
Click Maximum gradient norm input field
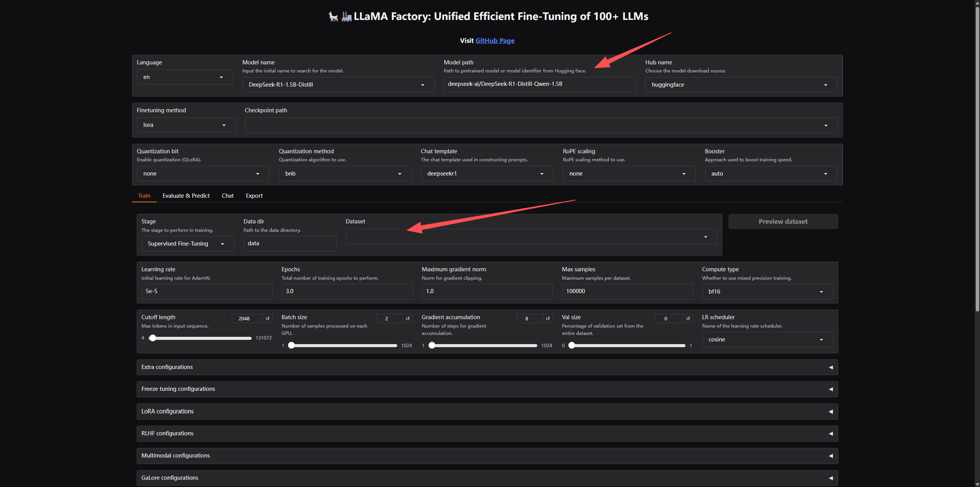coord(487,292)
